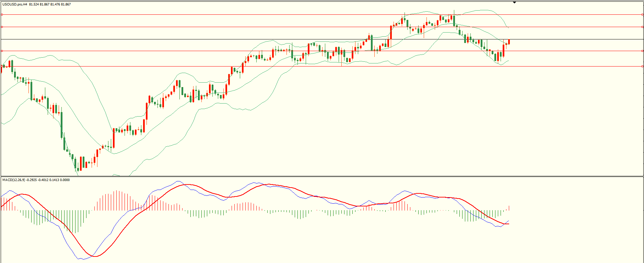The height and width of the screenshot is (263, 644).
Task: Click the lowest trough of blue MACD line
Action: point(82,259)
